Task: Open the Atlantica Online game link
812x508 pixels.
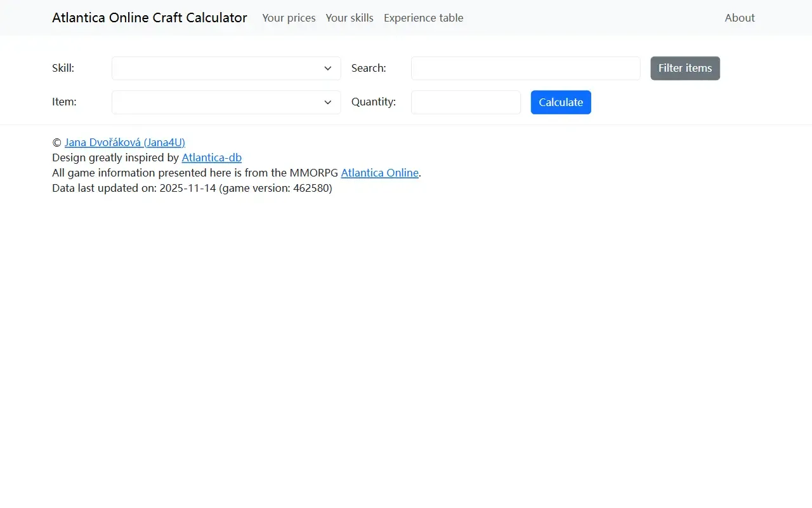Action: pyautogui.click(x=380, y=173)
